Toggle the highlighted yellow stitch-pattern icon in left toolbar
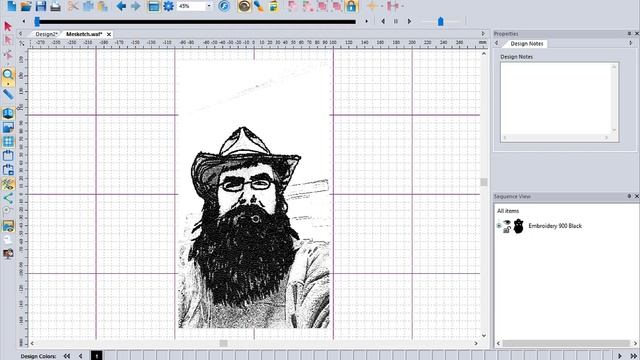Image resolution: width=640 pixels, height=360 pixels. click(8, 184)
